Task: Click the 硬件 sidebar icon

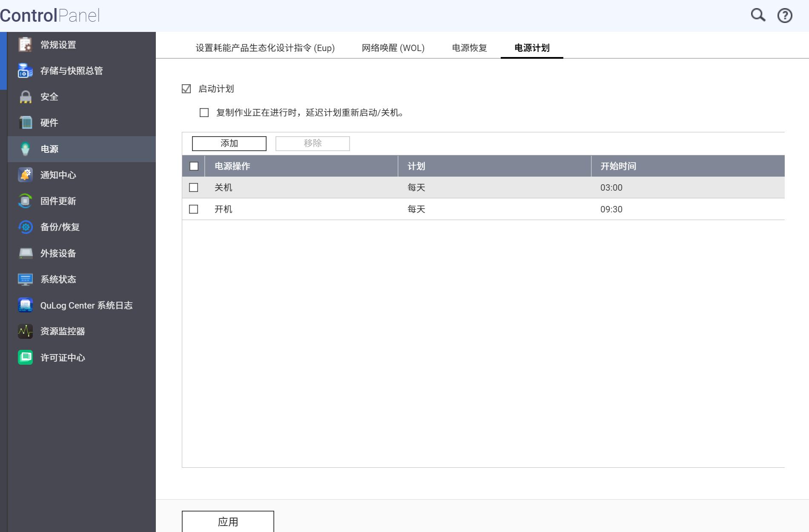Action: point(25,123)
